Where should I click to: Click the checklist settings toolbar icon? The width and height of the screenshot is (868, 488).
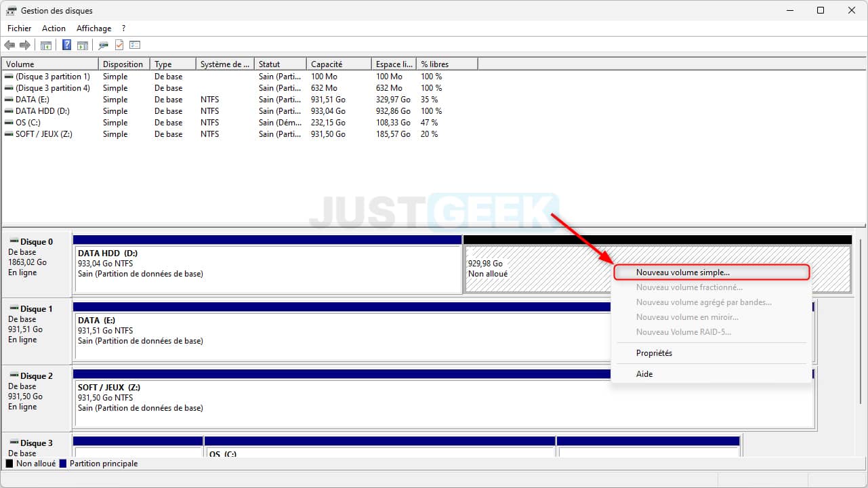[x=135, y=45]
